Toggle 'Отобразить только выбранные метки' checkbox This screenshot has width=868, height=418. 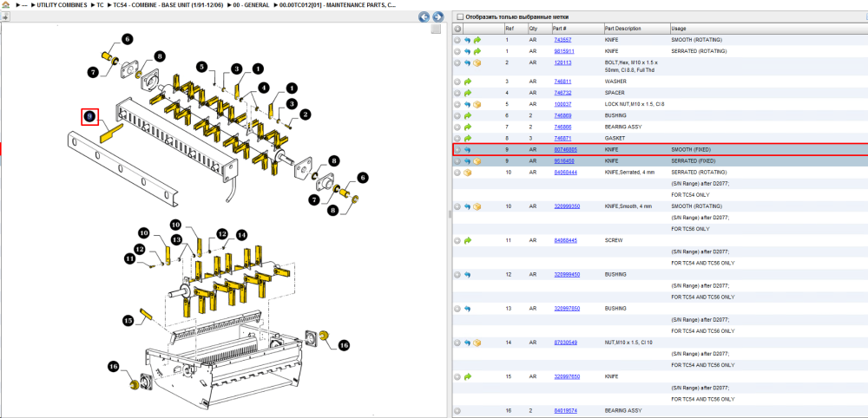(x=460, y=17)
